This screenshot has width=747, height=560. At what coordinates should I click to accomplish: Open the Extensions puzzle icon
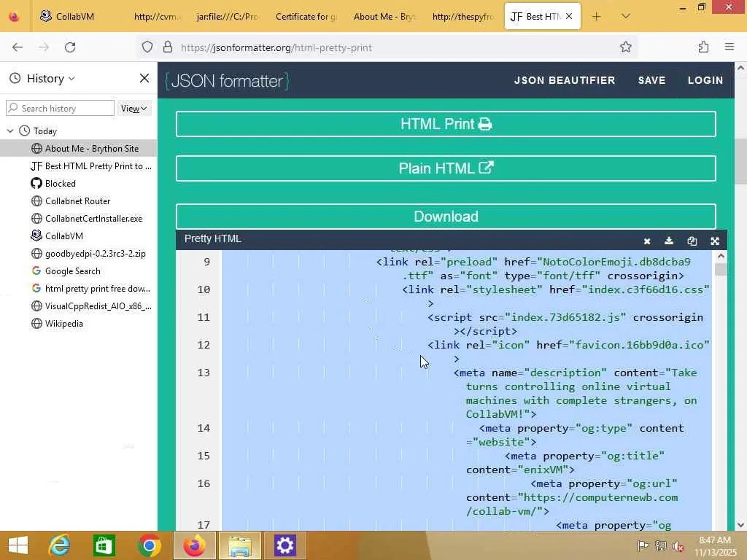(x=704, y=47)
